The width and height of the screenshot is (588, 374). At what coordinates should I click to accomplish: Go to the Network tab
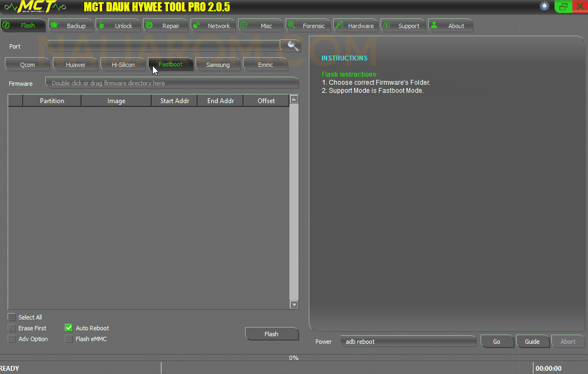[x=213, y=25]
